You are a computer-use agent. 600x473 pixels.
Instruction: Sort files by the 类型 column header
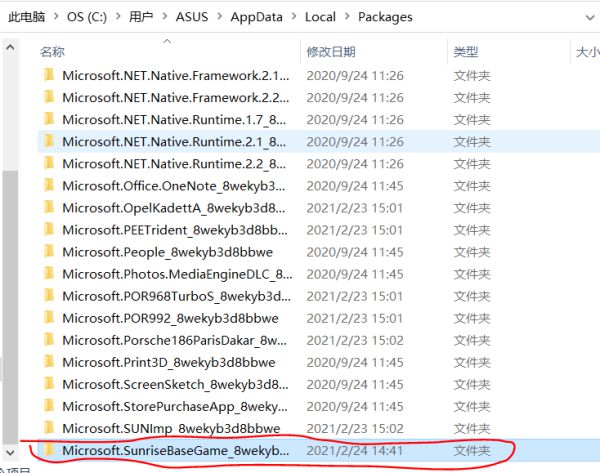click(x=465, y=51)
